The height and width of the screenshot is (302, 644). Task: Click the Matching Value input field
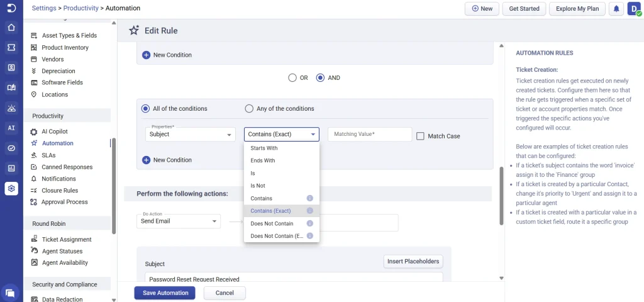[370, 135]
